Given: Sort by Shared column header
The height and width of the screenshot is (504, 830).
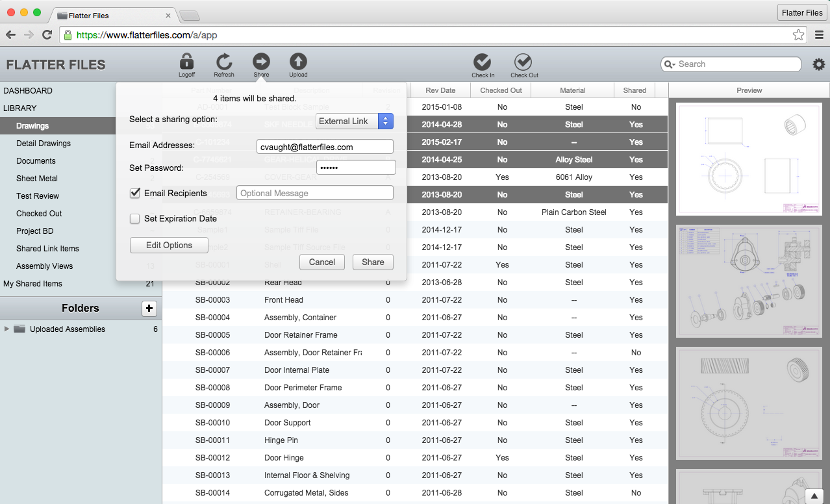Looking at the screenshot, I should (635, 90).
